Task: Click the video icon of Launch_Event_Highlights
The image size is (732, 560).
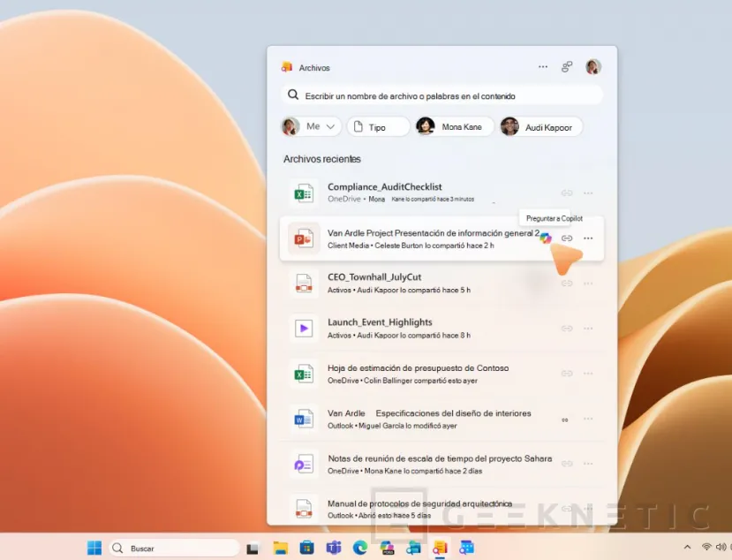Action: pos(305,328)
